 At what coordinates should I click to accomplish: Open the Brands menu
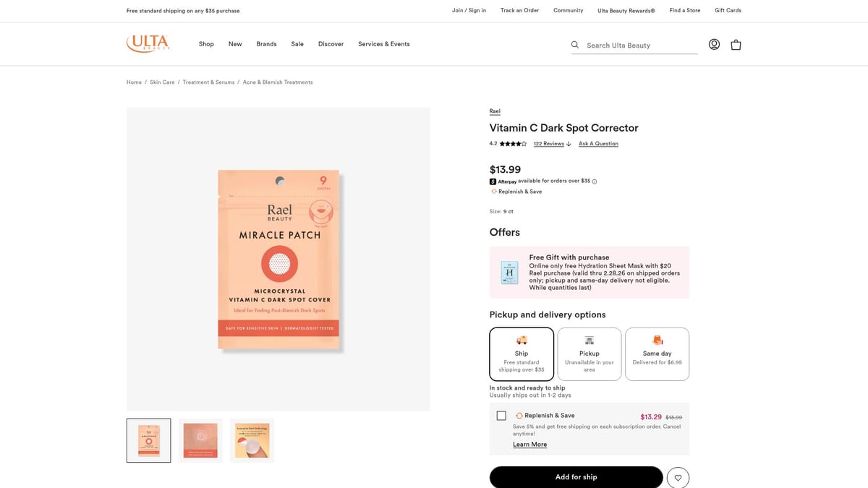point(266,43)
